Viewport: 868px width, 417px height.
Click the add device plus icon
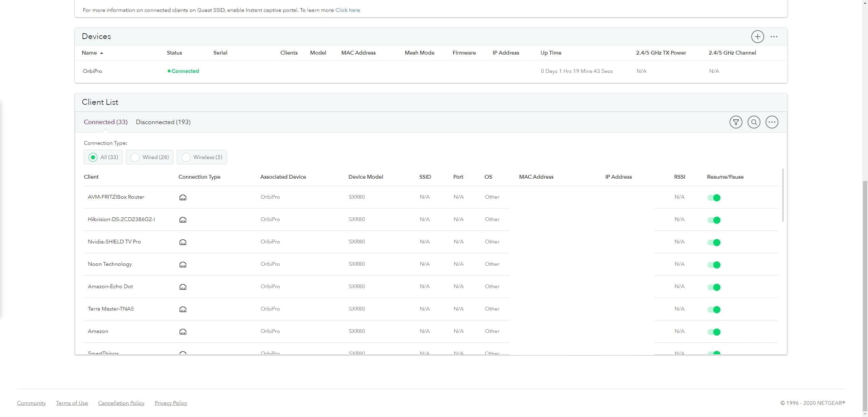tap(757, 37)
